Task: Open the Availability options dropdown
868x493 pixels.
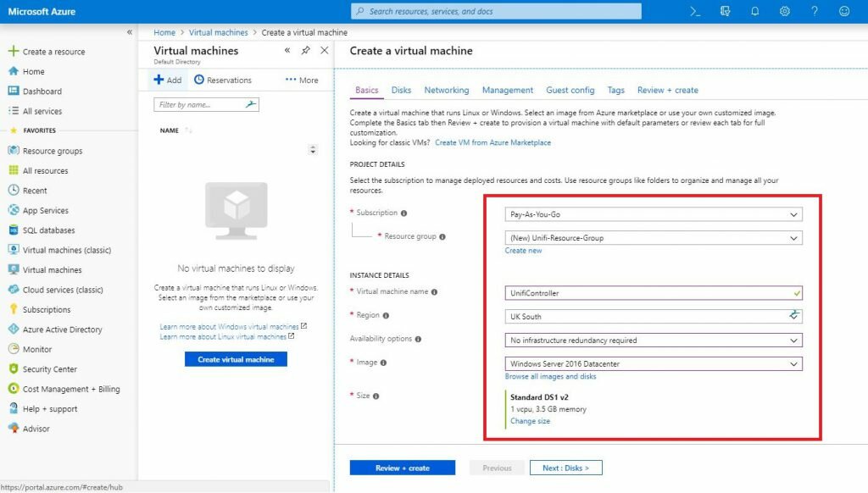Action: click(x=654, y=341)
